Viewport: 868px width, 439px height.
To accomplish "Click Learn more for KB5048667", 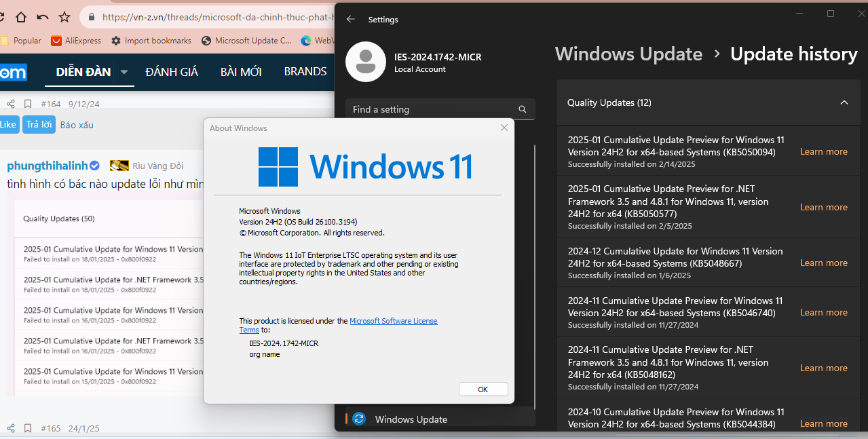I will 824,263.
